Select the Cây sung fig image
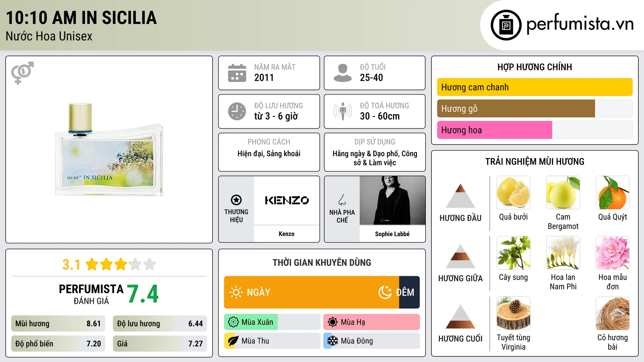Viewport: 644px width, 362px height. click(514, 253)
